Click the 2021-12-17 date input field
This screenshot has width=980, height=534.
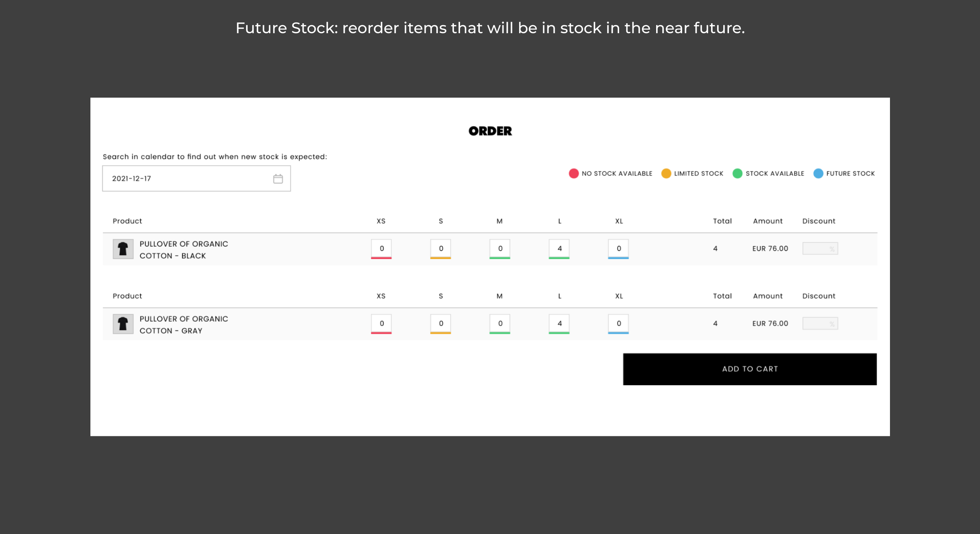[196, 179]
